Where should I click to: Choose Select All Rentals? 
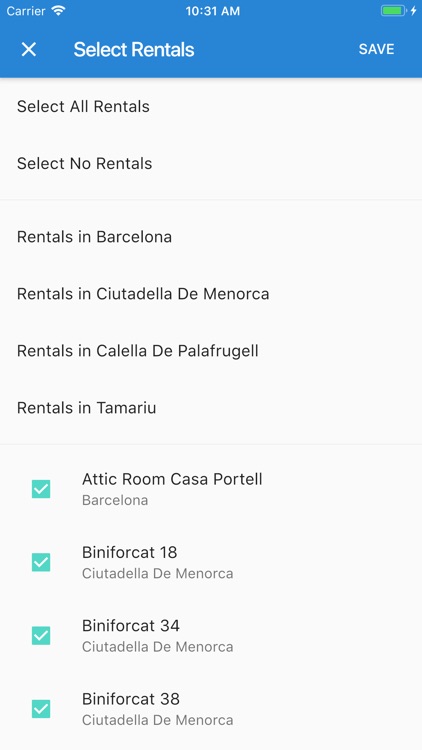click(211, 106)
